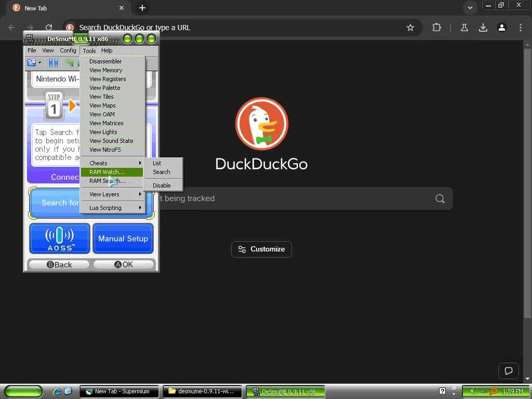The width and height of the screenshot is (532, 399).
Task: Close the New Tab browser tab
Action: [122, 8]
